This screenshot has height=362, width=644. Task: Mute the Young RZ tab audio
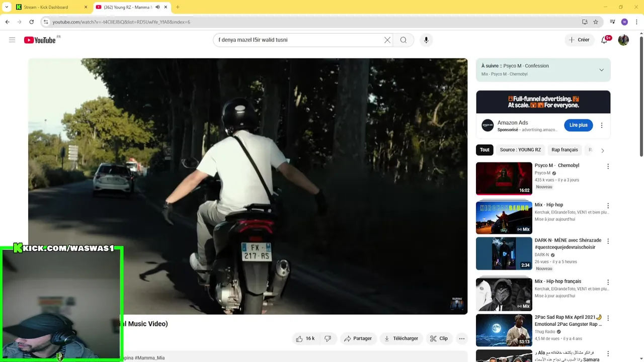pyautogui.click(x=157, y=7)
